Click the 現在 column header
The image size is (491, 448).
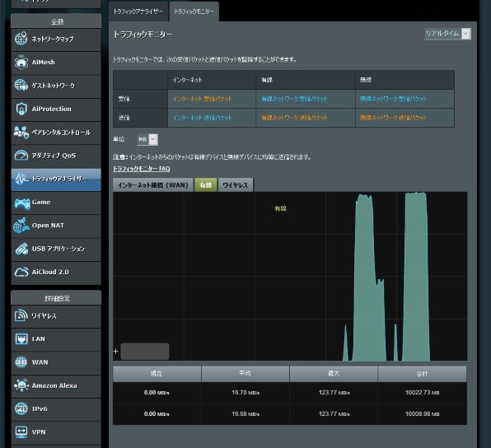coord(157,374)
